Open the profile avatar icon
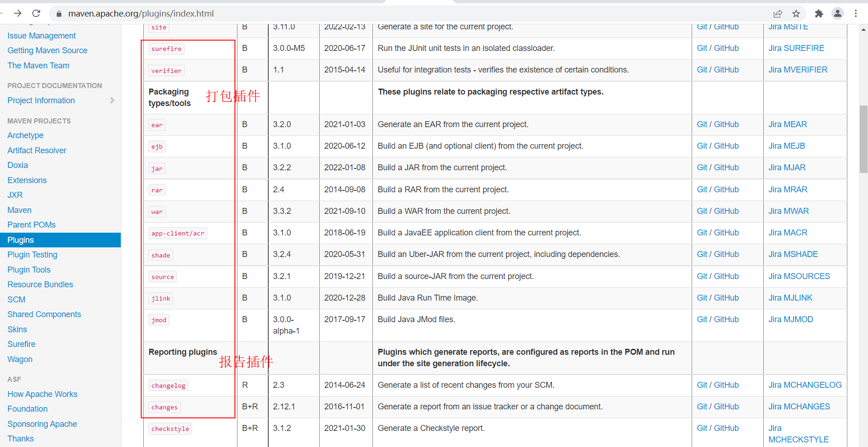 (x=838, y=14)
